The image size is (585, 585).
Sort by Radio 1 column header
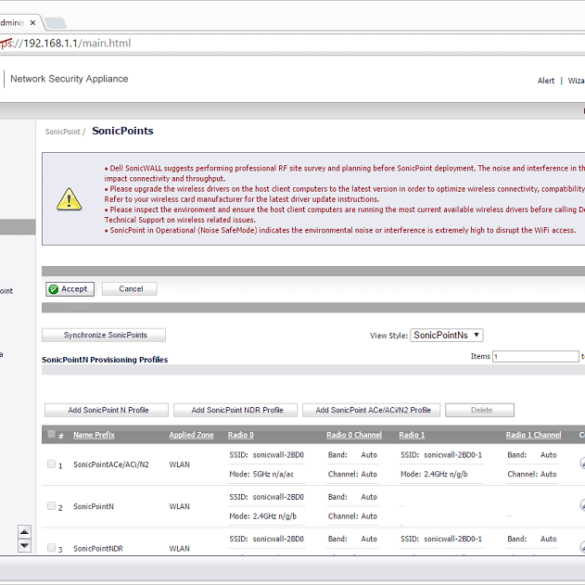click(412, 435)
